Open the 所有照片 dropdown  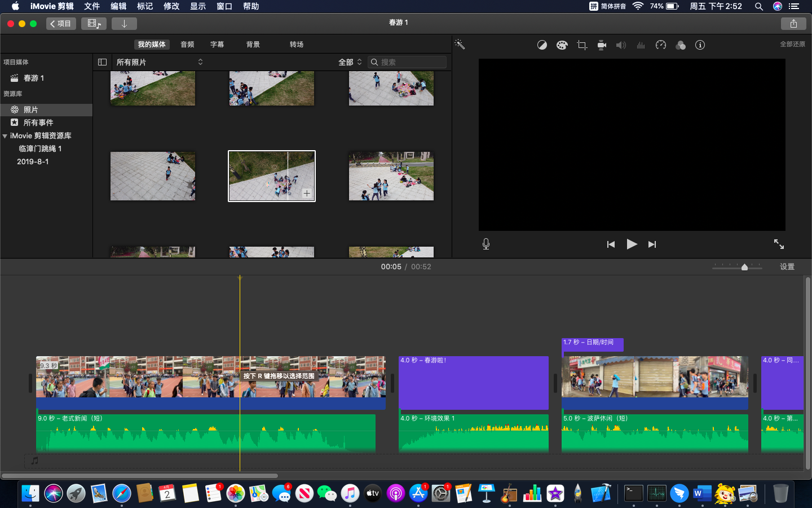click(x=159, y=62)
